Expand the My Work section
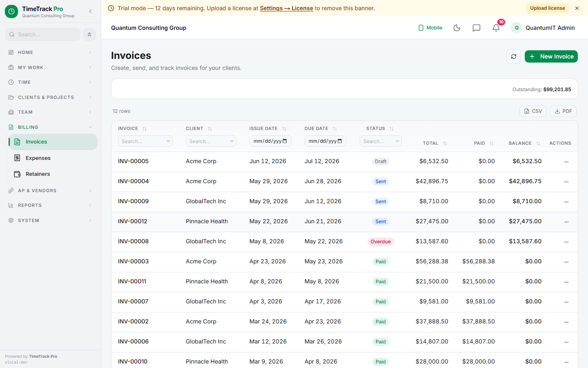Image resolution: width=588 pixels, height=368 pixels. tap(50, 67)
